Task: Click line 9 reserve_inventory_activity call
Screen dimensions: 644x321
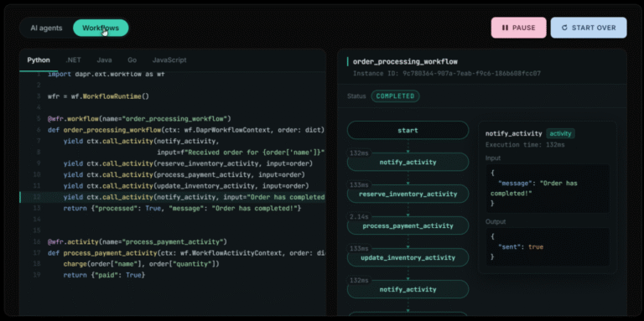Action: click(x=188, y=163)
